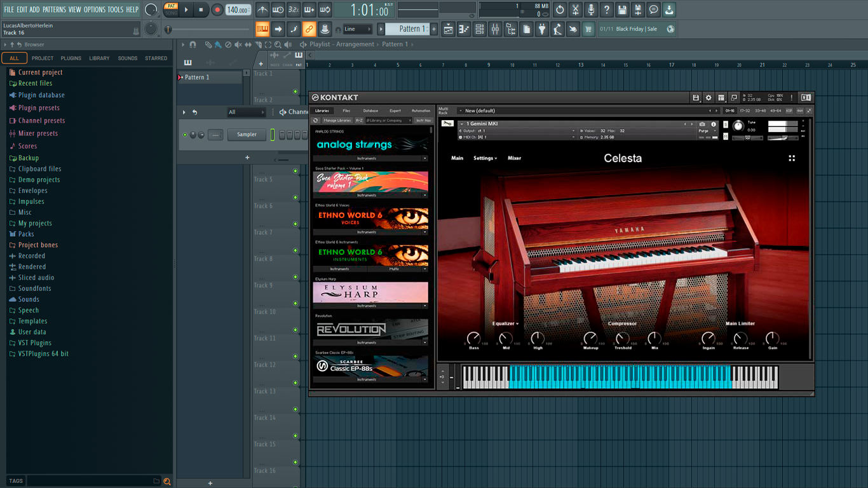Click the Instr Nav button in Kontakt
Image resolution: width=868 pixels, height=488 pixels.
coord(423,120)
